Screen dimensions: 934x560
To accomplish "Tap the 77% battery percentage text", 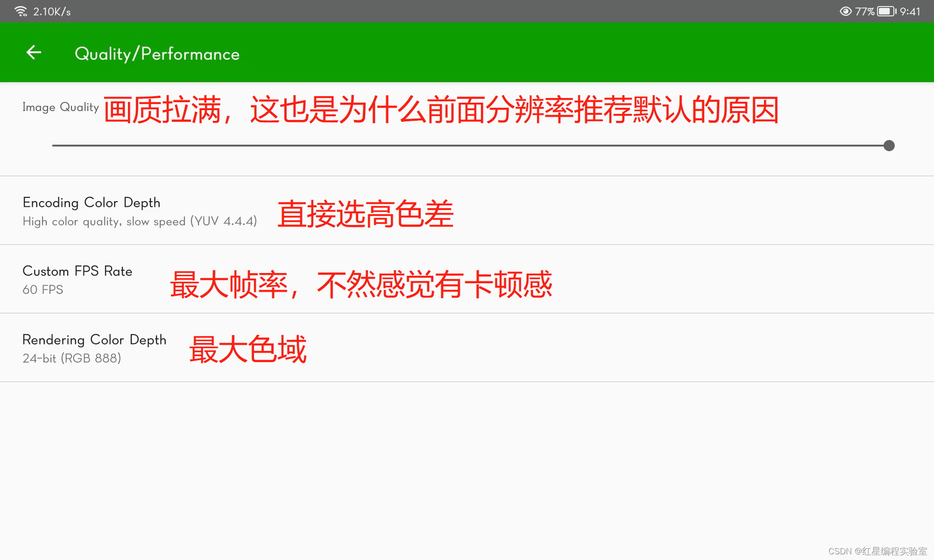I will [864, 11].
